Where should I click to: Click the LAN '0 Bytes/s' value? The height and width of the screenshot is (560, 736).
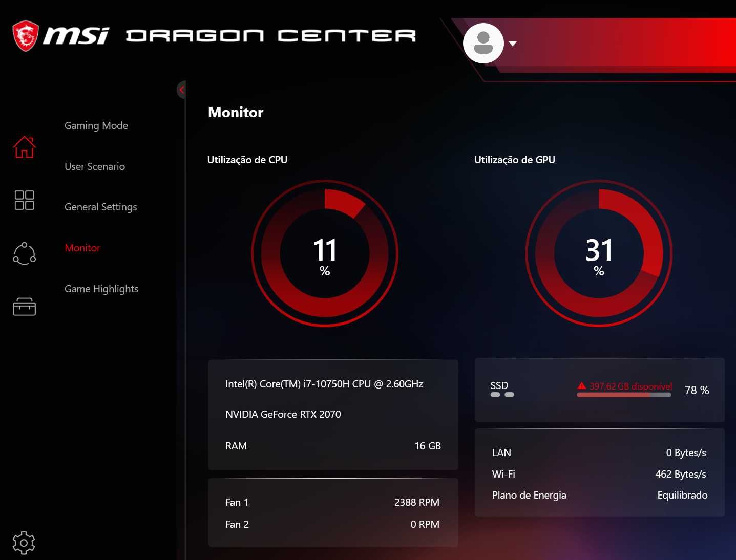(686, 453)
